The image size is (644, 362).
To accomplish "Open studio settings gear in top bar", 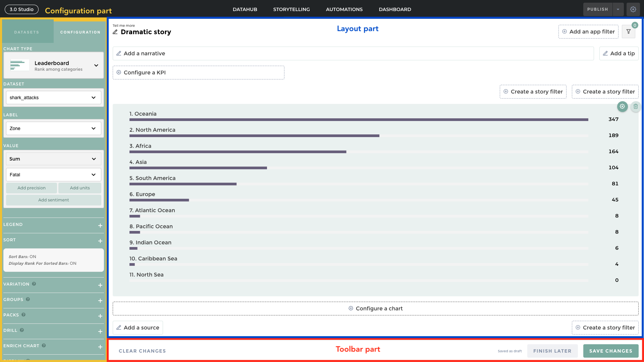I will (633, 9).
